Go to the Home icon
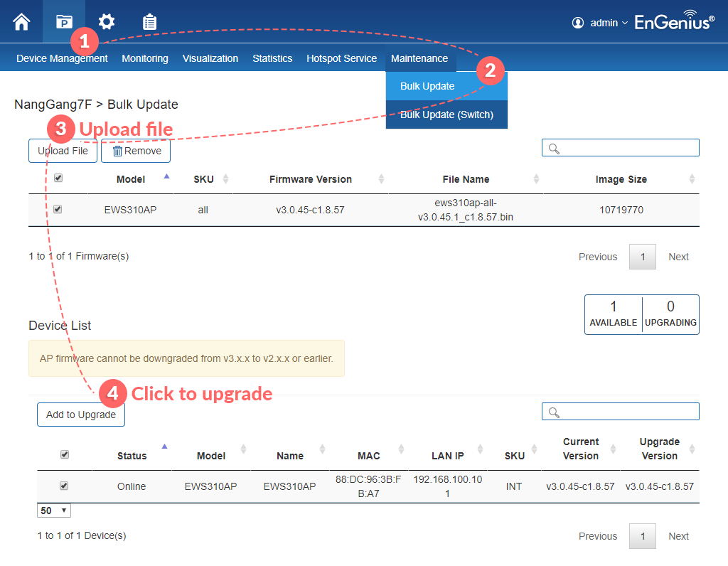 tap(21, 22)
